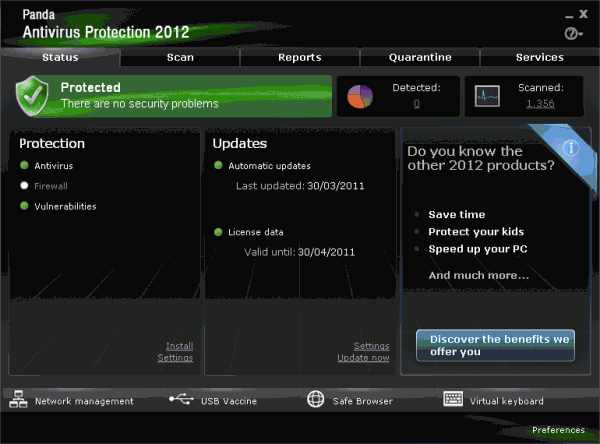
Task: Click the License data label
Action: [x=256, y=232]
